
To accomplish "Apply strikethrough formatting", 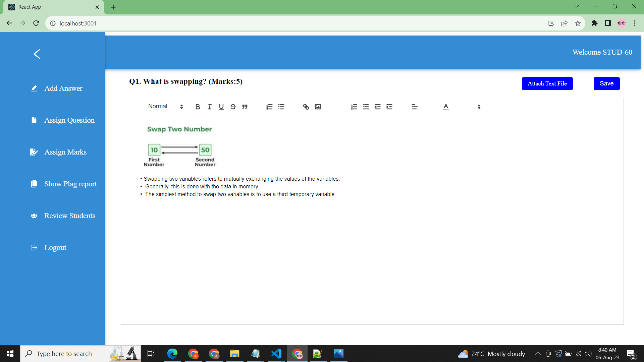I will 233,107.
